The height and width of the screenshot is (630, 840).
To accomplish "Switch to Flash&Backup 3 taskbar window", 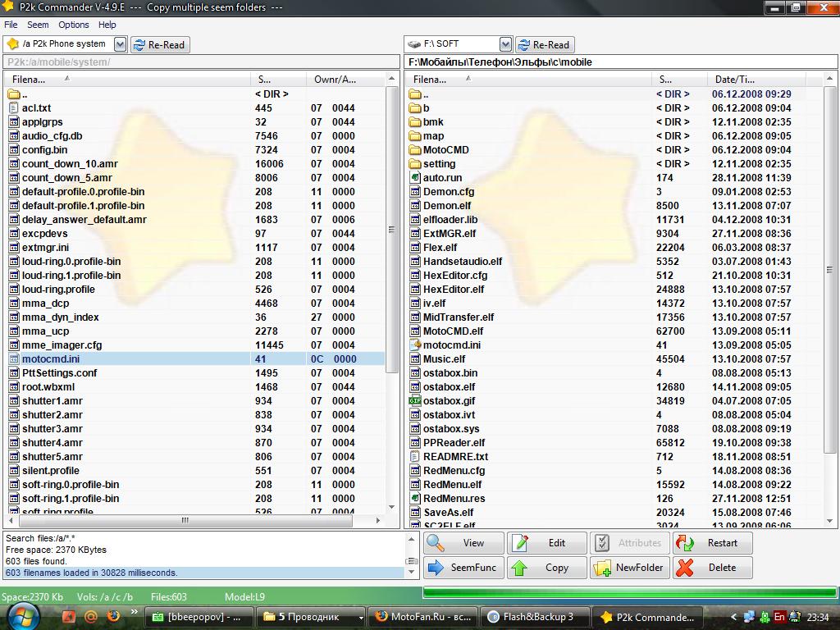I will [x=535, y=617].
